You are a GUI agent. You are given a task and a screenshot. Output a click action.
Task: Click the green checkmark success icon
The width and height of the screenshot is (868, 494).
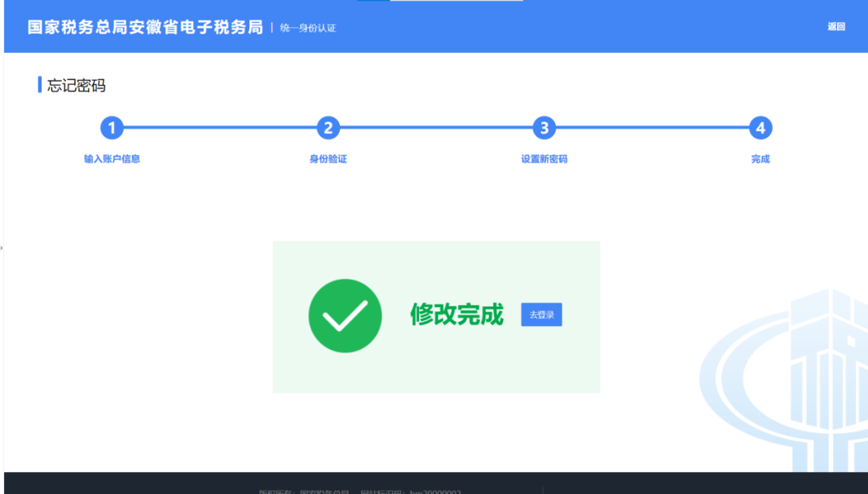coord(345,315)
